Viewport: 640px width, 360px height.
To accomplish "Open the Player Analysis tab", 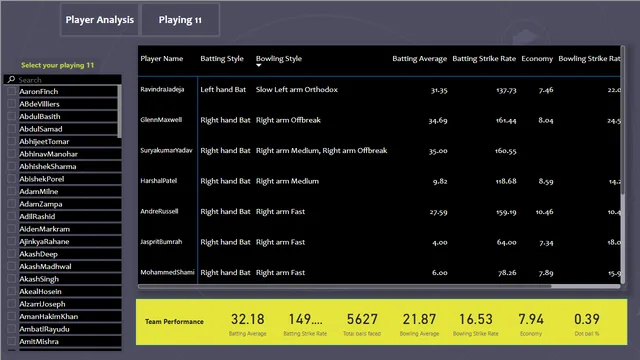I will [100, 20].
